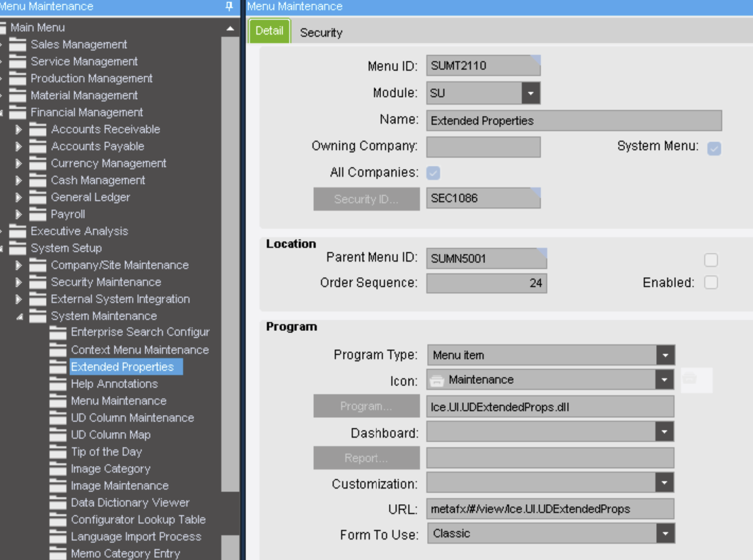Enable the menu with the Enabled checkbox
753x560 pixels.
pos(711,282)
